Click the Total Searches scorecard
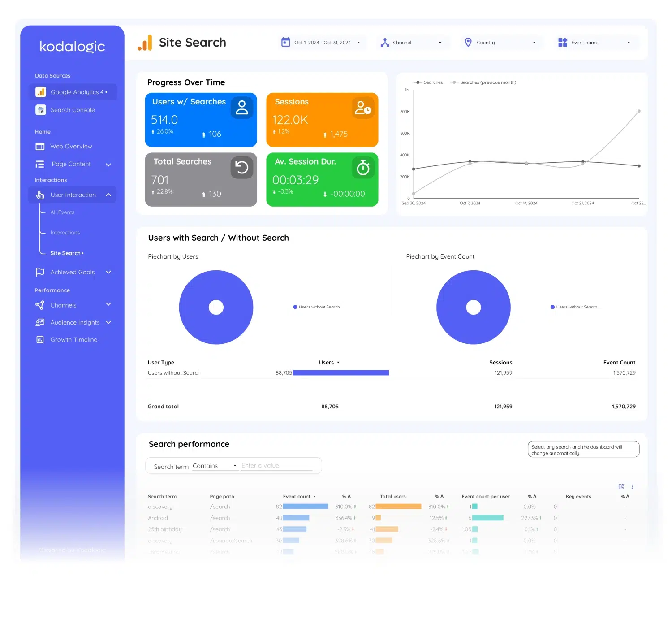 [201, 180]
